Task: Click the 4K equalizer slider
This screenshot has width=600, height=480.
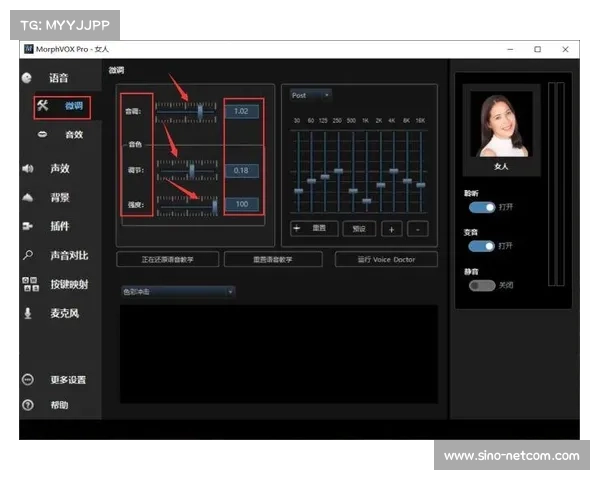Action: (394, 171)
